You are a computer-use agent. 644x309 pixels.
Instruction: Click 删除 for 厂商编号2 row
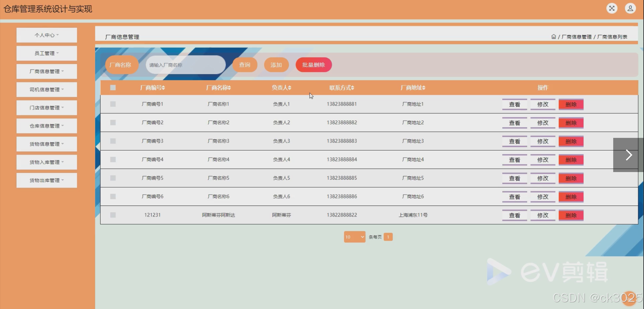pos(571,123)
